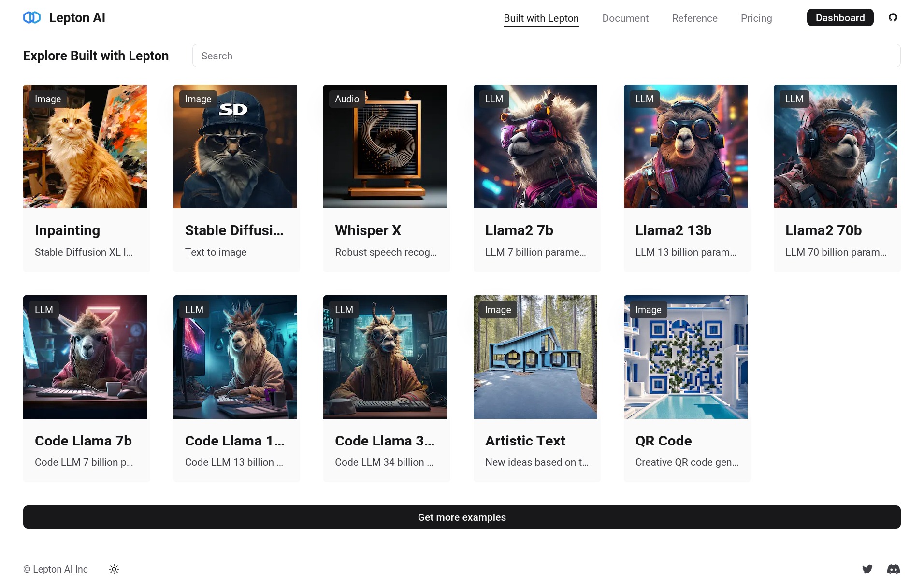
Task: Click the Audio tag on Whisper X card
Action: click(347, 99)
